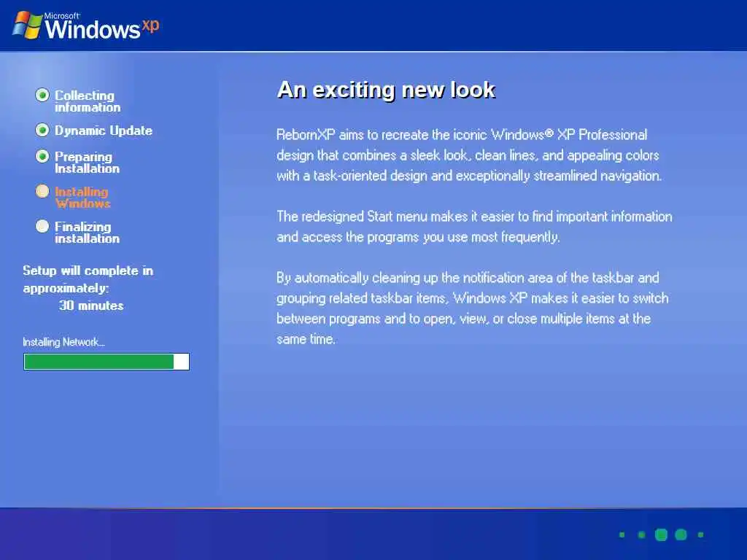Screen dimensions: 747x560
Task: Select the Preparing installation step indicator
Action: tap(42, 156)
